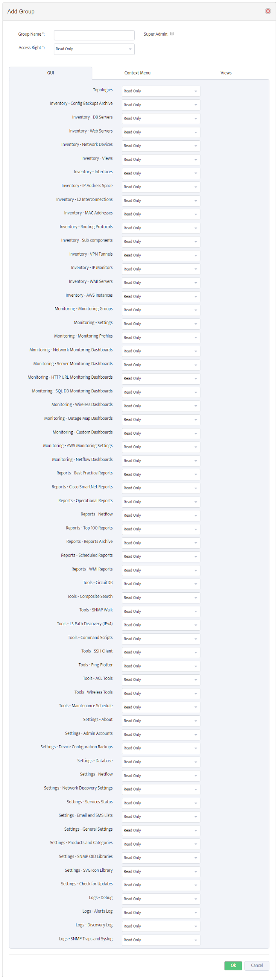This screenshot has height=980, width=278.
Task: Open Logs - Alerts Log dropdown
Action: (161, 912)
